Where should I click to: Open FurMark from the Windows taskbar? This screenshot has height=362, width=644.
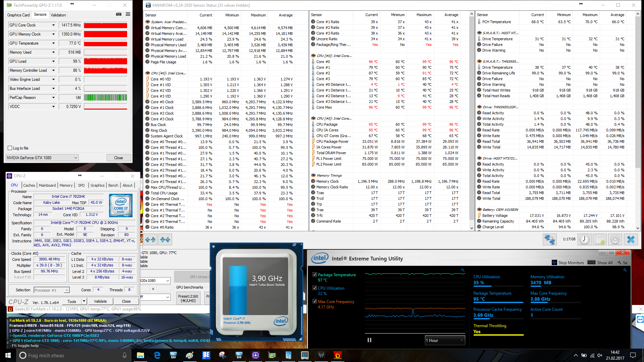click(x=337, y=355)
